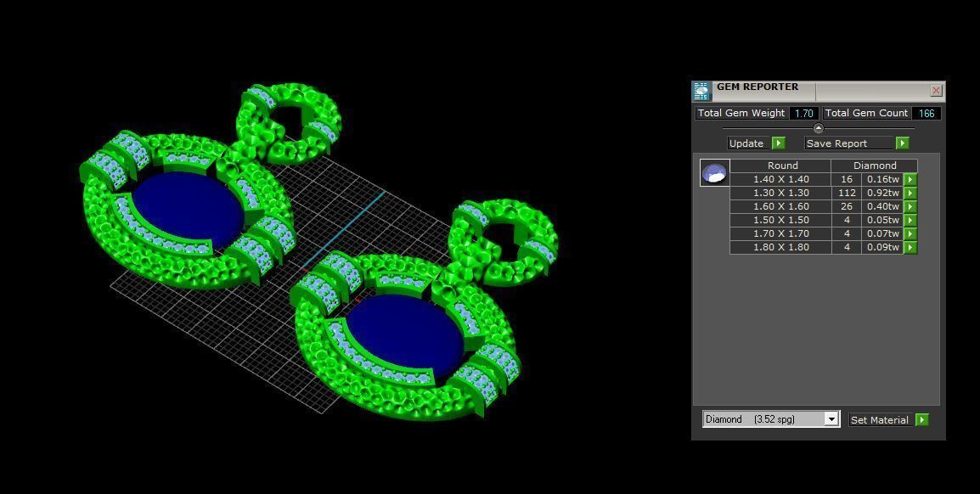Click the green arrow for the 0.40tw row
The width and height of the screenshot is (980, 494).
tap(910, 206)
